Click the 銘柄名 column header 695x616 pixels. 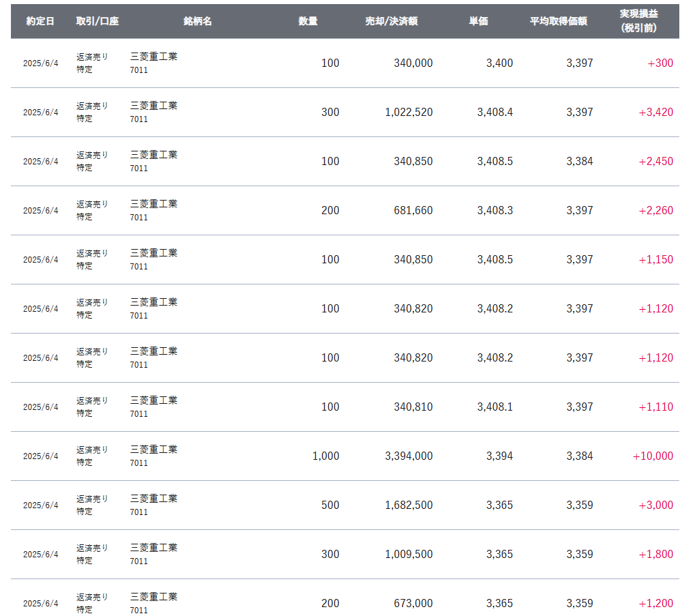pos(198,21)
